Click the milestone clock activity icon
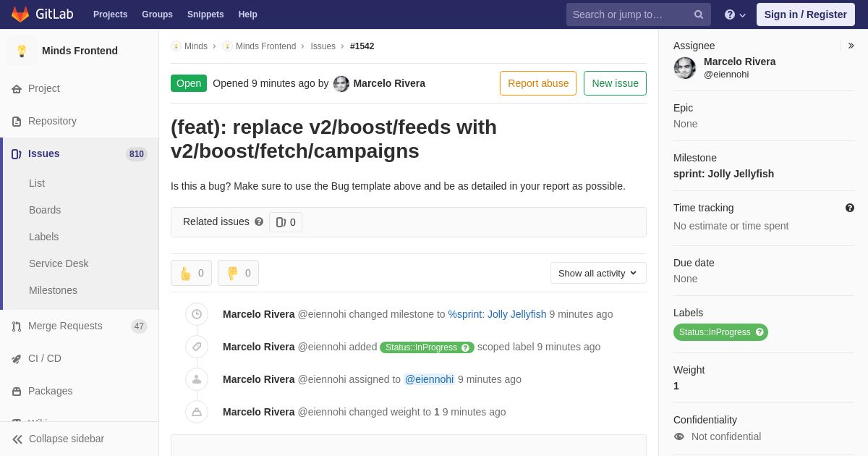Image resolution: width=868 pixels, height=456 pixels. point(197,314)
